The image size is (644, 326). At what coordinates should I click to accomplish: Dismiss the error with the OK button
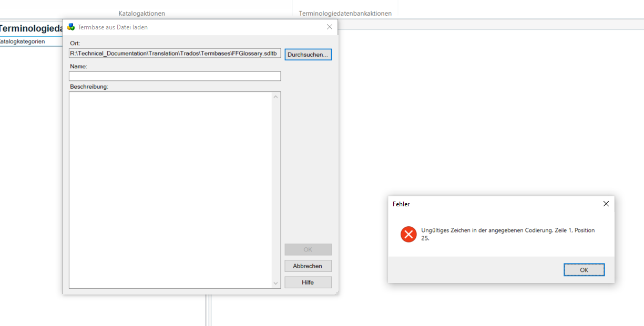point(584,269)
